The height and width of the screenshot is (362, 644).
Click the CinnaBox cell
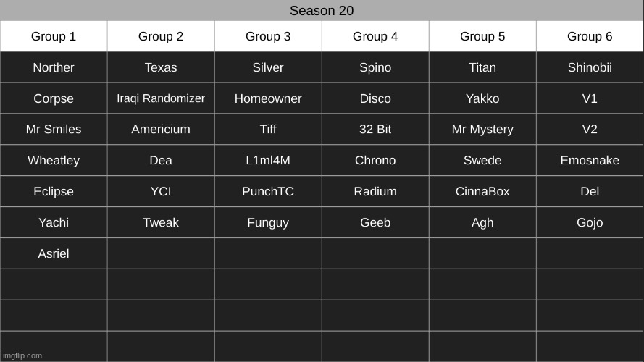(482, 192)
